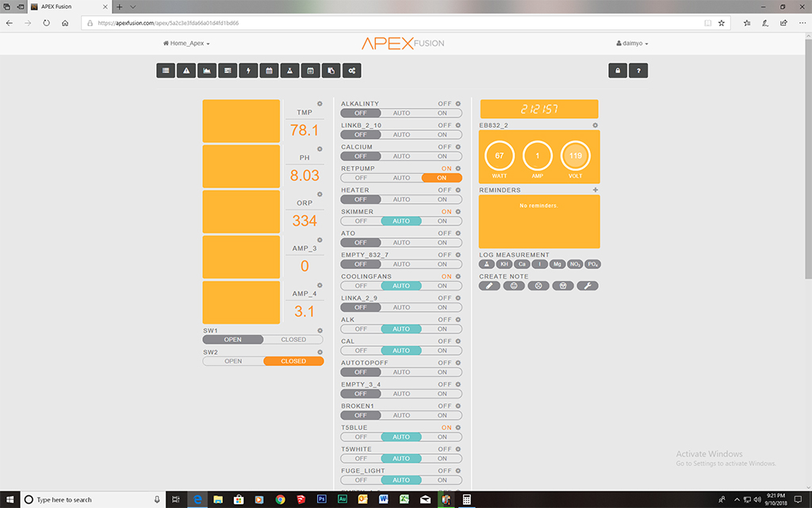Screen dimensions: 812x508
Task: Show hidden system tray icons
Action: coord(737,500)
